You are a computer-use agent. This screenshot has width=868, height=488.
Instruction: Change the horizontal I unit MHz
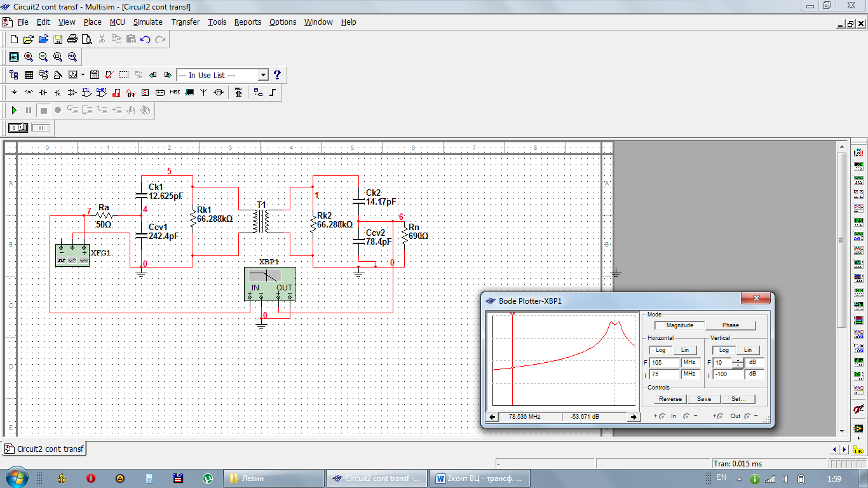click(690, 374)
